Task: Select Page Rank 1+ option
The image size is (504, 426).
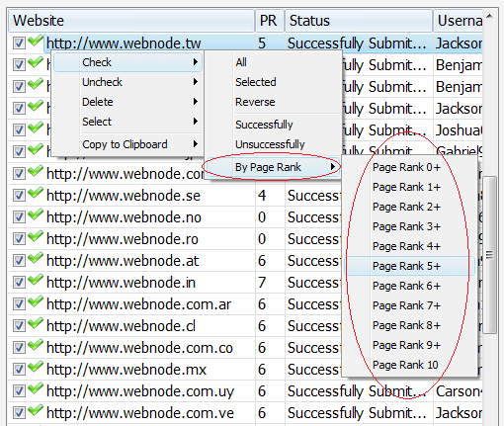Action: [x=409, y=187]
